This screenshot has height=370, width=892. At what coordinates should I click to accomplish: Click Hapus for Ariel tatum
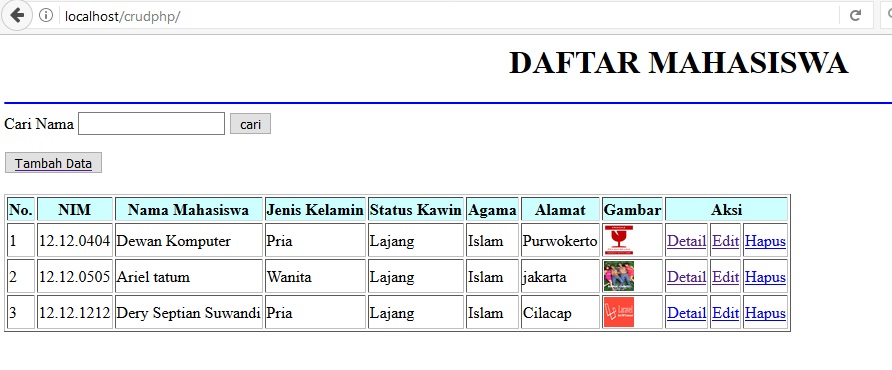[765, 277]
